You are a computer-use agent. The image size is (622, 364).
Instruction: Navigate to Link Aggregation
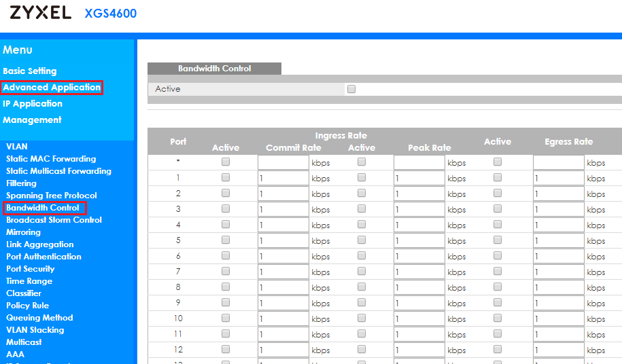pyautogui.click(x=40, y=244)
